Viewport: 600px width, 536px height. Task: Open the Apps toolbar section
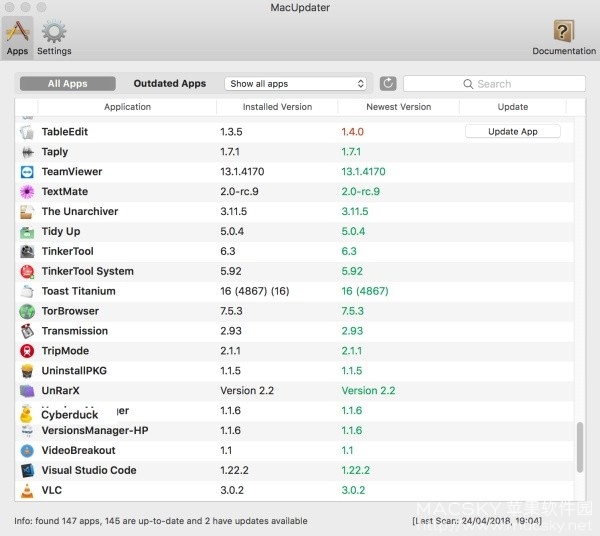[x=17, y=38]
